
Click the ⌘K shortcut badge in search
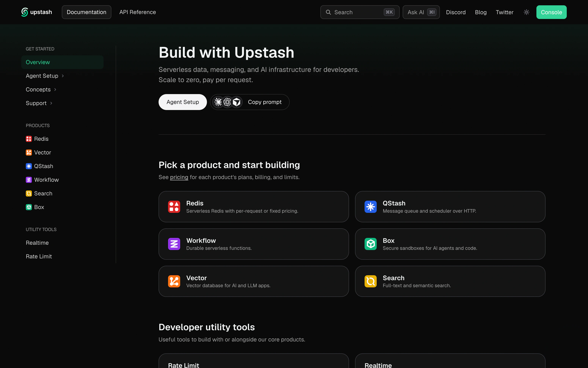tap(389, 12)
